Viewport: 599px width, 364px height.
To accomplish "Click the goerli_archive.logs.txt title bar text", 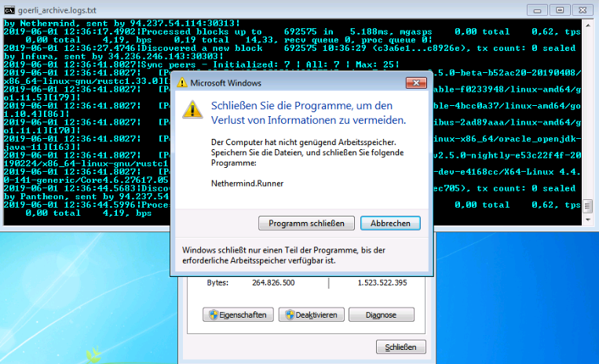I will (x=57, y=10).
